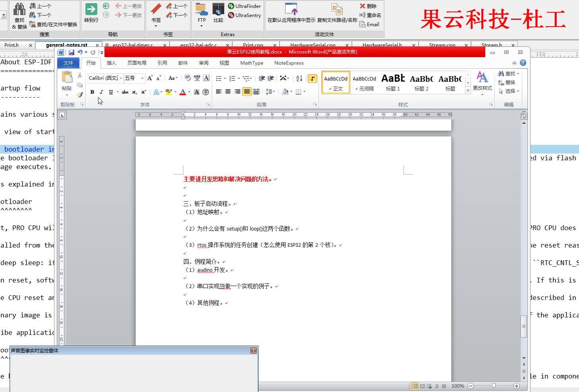This screenshot has height=392, width=579.
Task: Open Change Case Aa dropdown
Action: [x=173, y=78]
